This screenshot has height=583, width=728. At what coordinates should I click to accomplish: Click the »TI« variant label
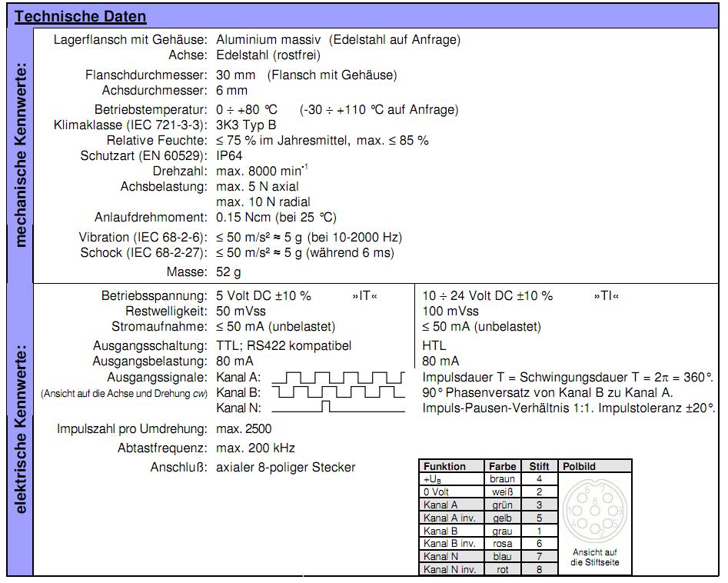pyautogui.click(x=607, y=296)
